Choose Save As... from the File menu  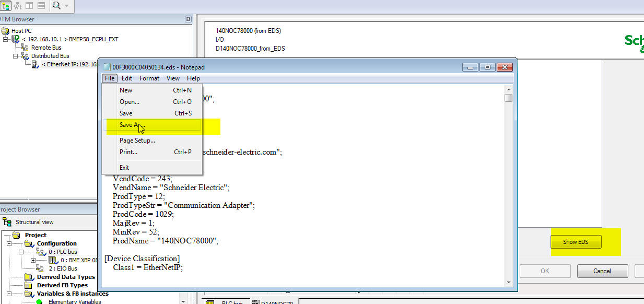click(152, 125)
